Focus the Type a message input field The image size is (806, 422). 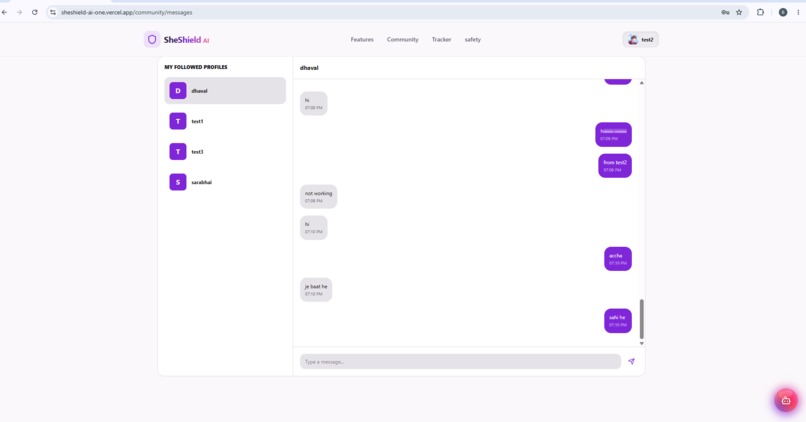460,361
